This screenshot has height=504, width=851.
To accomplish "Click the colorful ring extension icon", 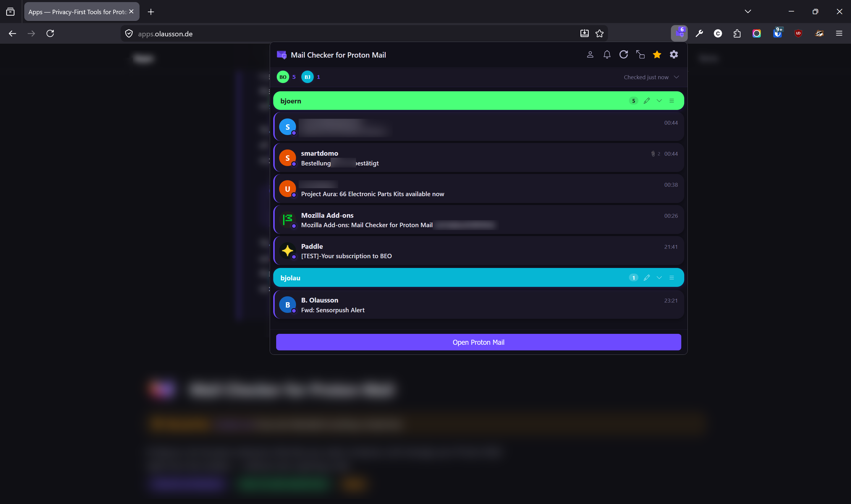I will [x=756, y=33].
